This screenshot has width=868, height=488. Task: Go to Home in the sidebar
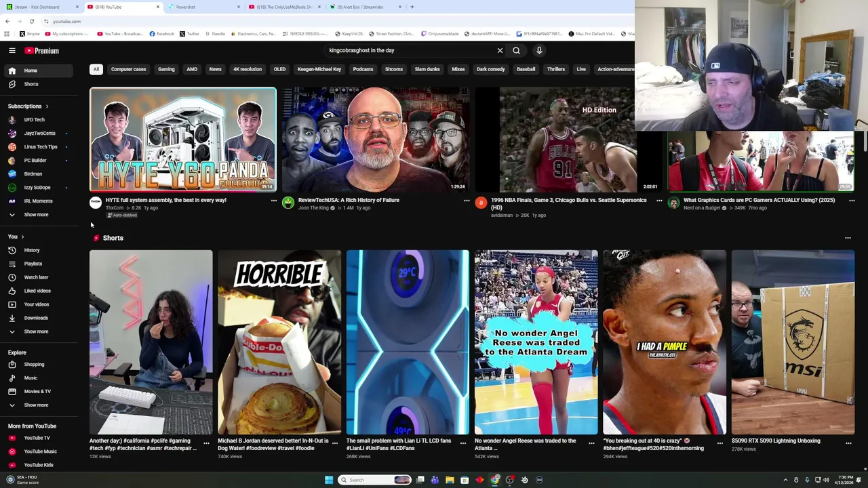click(37, 70)
